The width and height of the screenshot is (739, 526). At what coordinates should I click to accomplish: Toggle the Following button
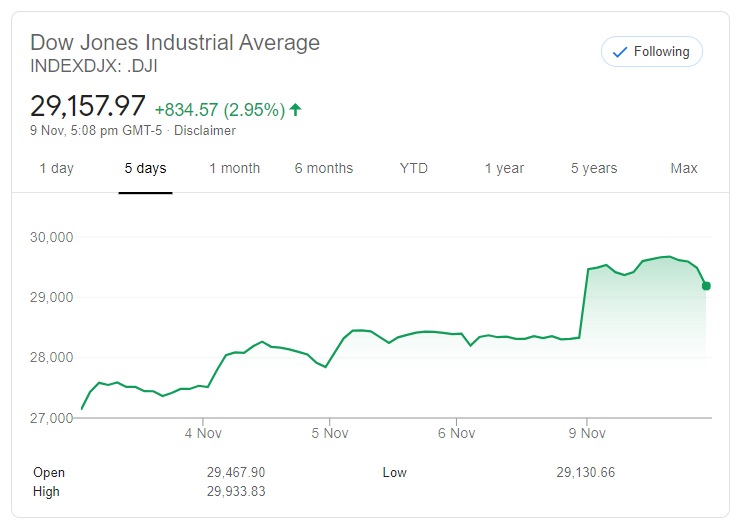(x=651, y=51)
